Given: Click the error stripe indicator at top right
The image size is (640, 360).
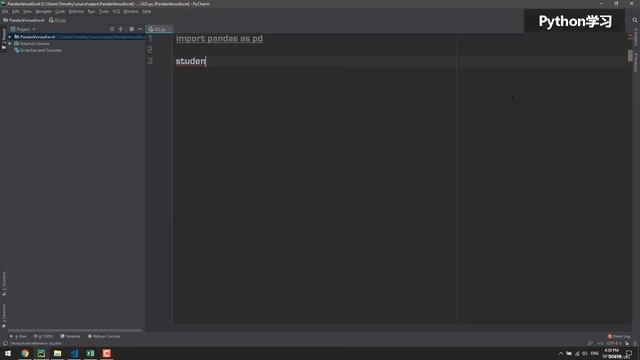Looking at the screenshot, I should pyautogui.click(x=630, y=36).
